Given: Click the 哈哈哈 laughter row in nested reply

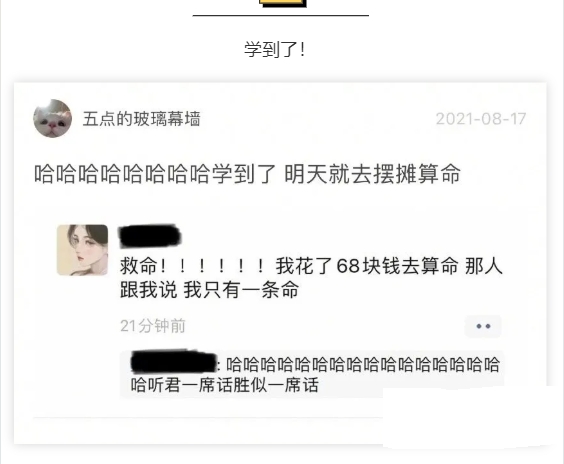Looking at the screenshot, I should 363,364.
